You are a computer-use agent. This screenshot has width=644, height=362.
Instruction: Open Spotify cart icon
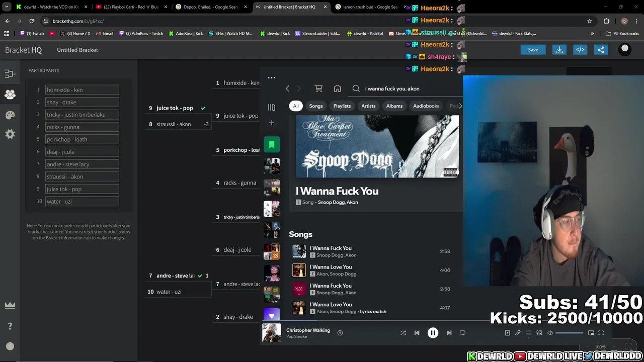coord(318,88)
